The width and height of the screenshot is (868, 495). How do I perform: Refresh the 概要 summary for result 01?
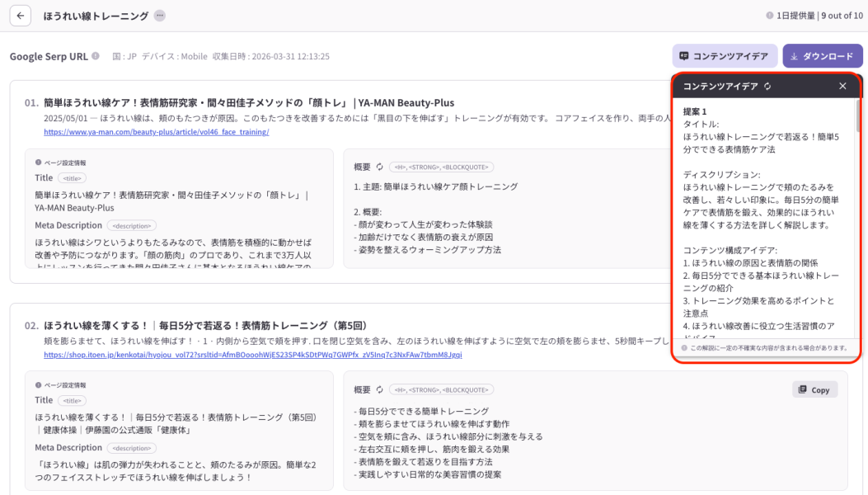(x=380, y=166)
